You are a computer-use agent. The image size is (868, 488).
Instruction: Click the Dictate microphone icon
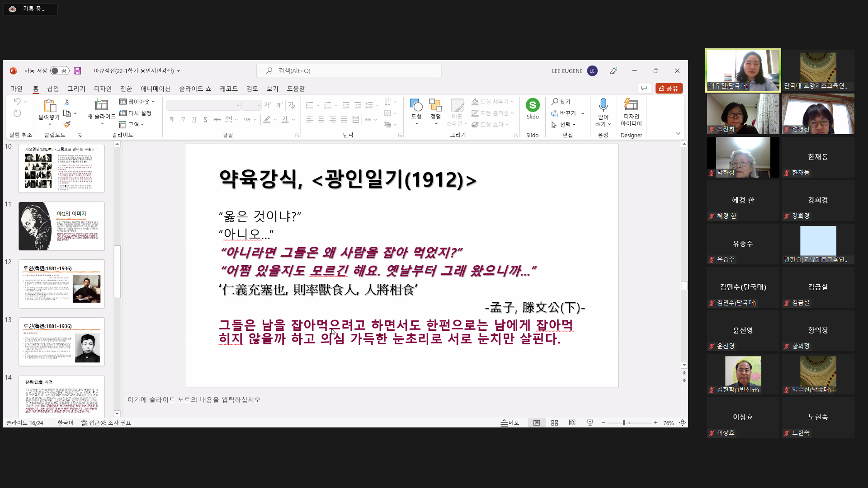[603, 105]
